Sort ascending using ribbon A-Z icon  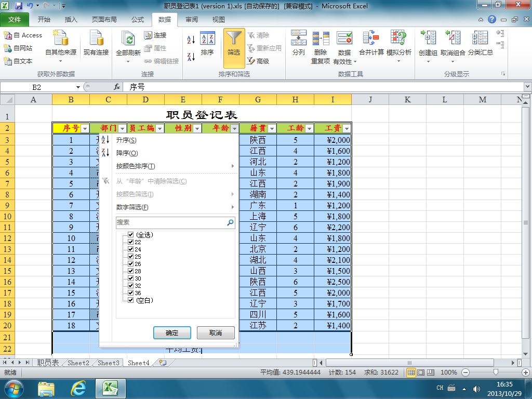click(x=191, y=39)
